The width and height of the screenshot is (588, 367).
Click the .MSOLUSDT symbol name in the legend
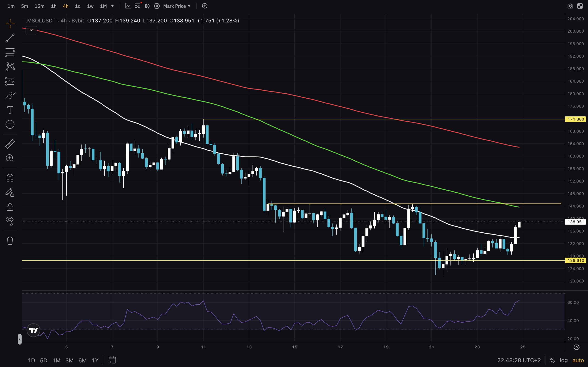pyautogui.click(x=41, y=21)
